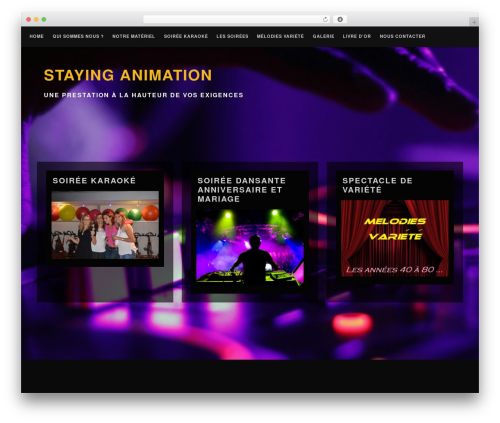This screenshot has height=423, width=500.
Task: Open a new tab with plus button
Action: (x=474, y=22)
